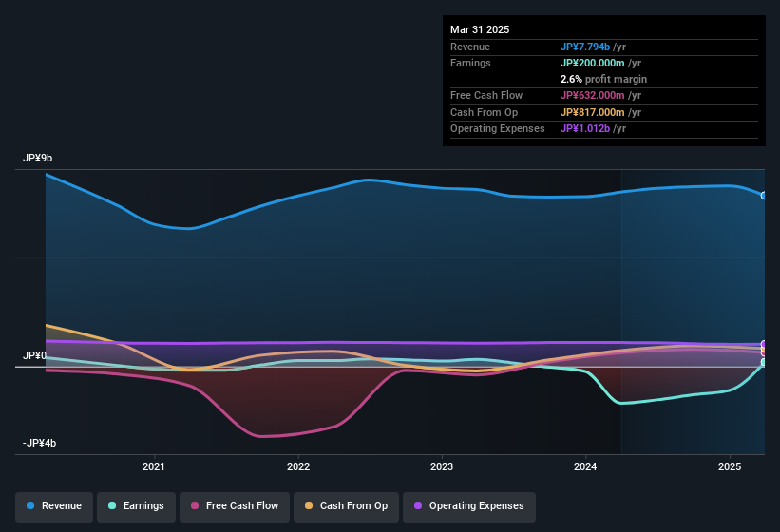Click the JP¥632.000m free cash flow value
Image resolution: width=780 pixels, height=532 pixels.
click(x=593, y=95)
